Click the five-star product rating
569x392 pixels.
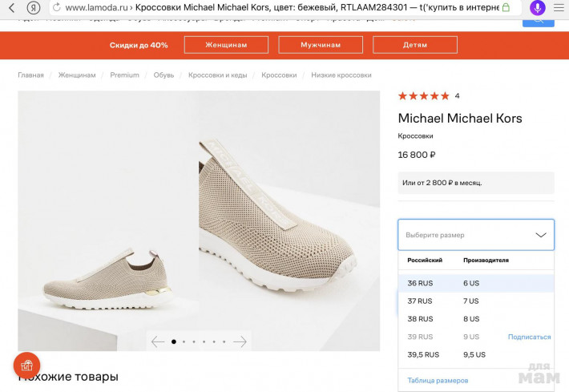pyautogui.click(x=423, y=96)
